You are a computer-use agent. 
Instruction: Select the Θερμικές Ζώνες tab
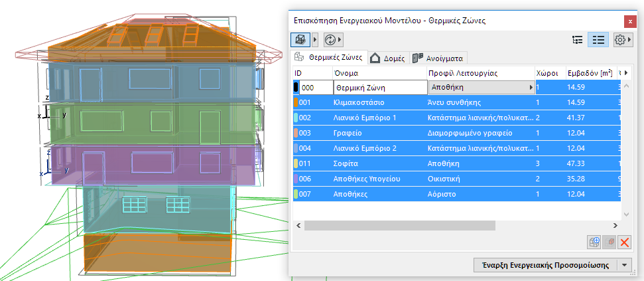point(328,57)
